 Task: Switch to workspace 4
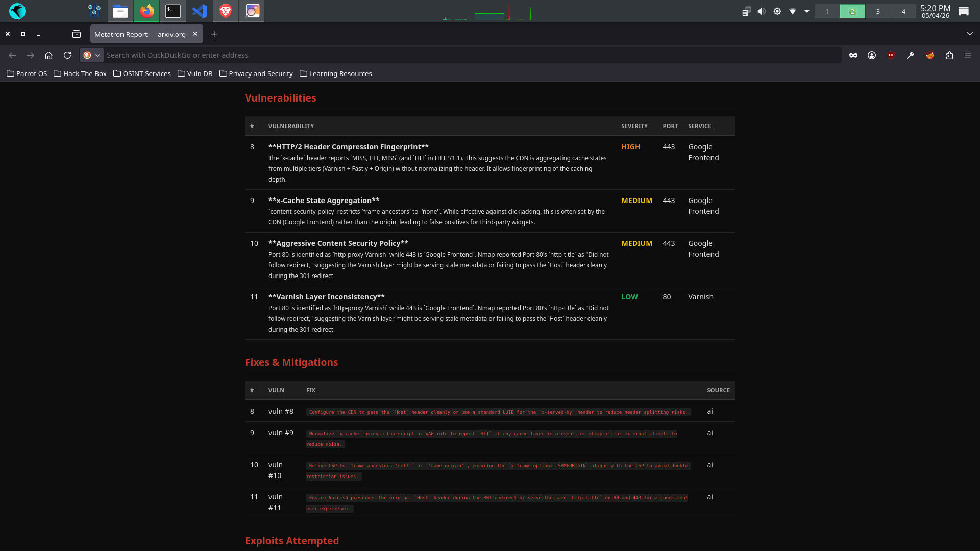click(903, 11)
